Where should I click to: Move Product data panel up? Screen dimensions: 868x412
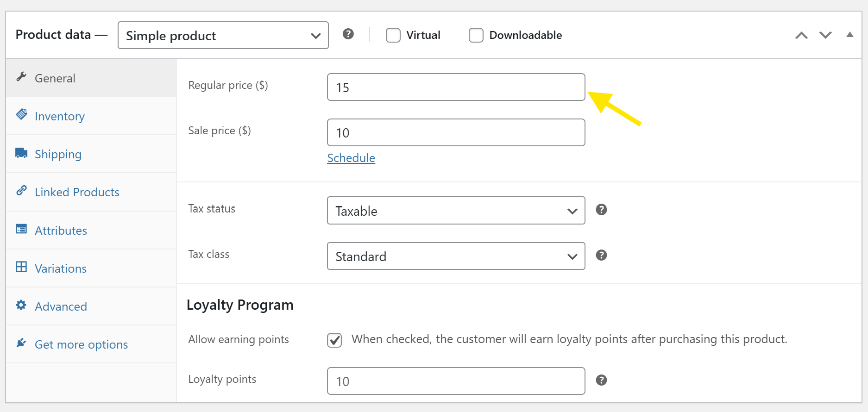click(801, 35)
